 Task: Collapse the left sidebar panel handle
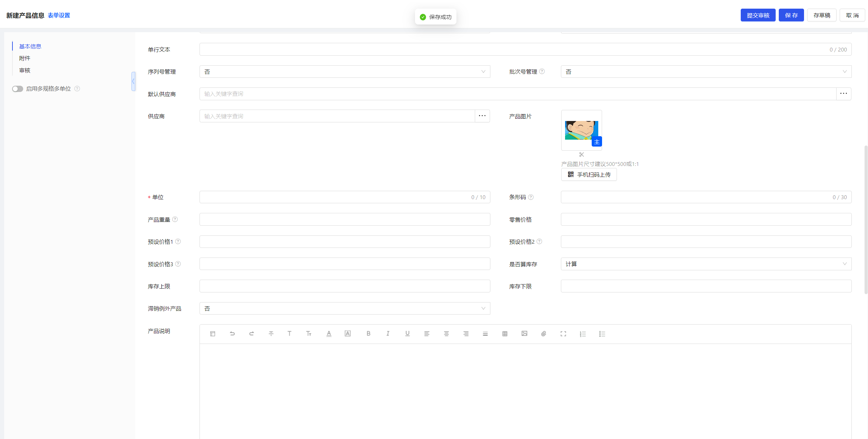click(133, 81)
